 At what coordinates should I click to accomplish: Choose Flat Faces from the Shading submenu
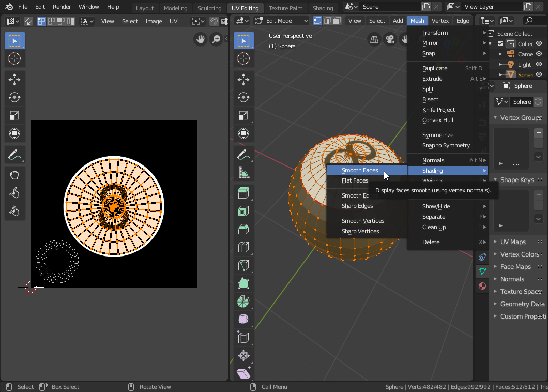pyautogui.click(x=367, y=181)
